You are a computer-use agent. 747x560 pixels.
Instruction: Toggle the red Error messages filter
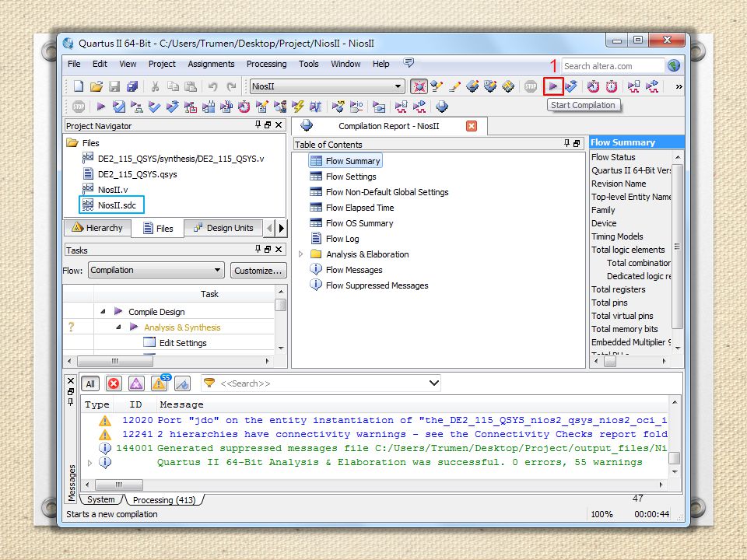114,383
